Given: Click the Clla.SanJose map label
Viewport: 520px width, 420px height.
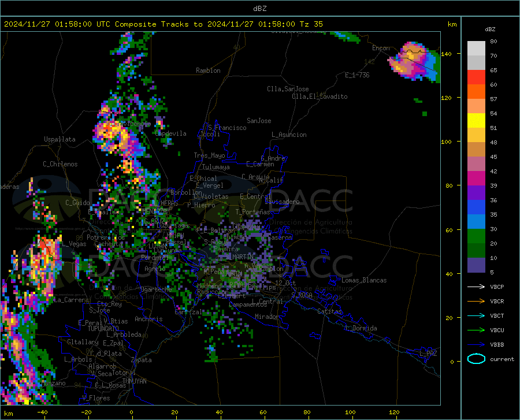Looking at the screenshot, I should 288,89.
